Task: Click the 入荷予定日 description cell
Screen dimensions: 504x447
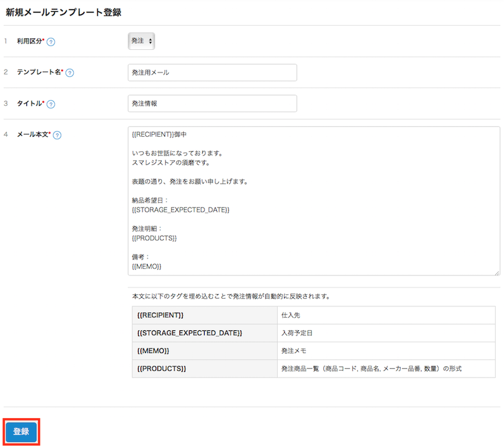Action: click(x=386, y=333)
